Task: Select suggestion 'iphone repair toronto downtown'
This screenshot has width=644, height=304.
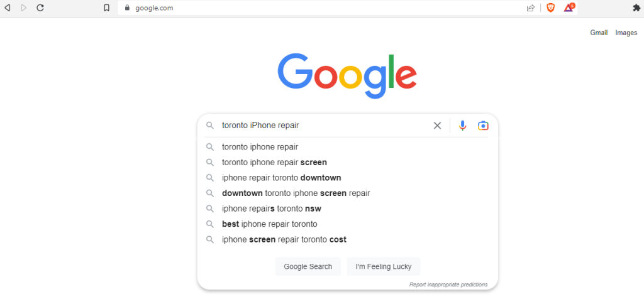Action: 347,178
